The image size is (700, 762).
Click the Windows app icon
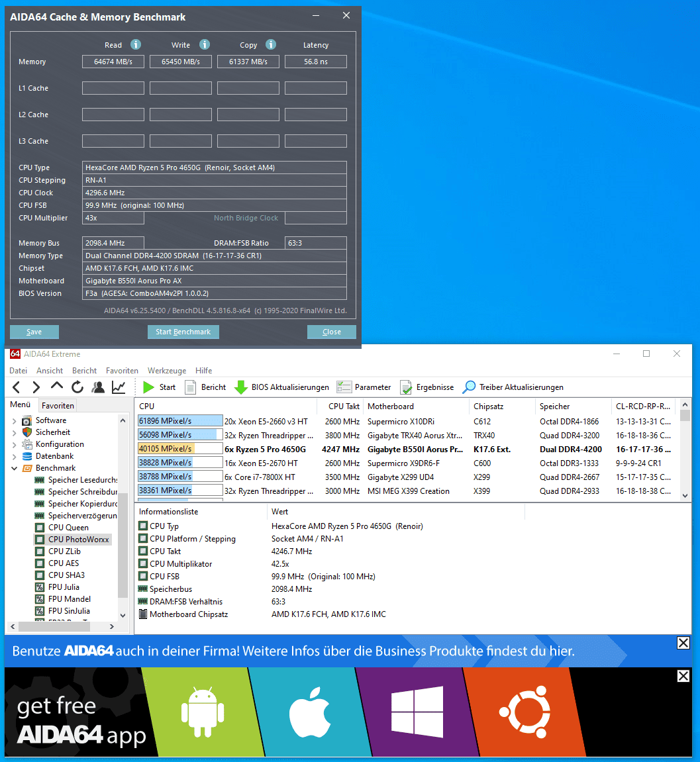click(417, 712)
